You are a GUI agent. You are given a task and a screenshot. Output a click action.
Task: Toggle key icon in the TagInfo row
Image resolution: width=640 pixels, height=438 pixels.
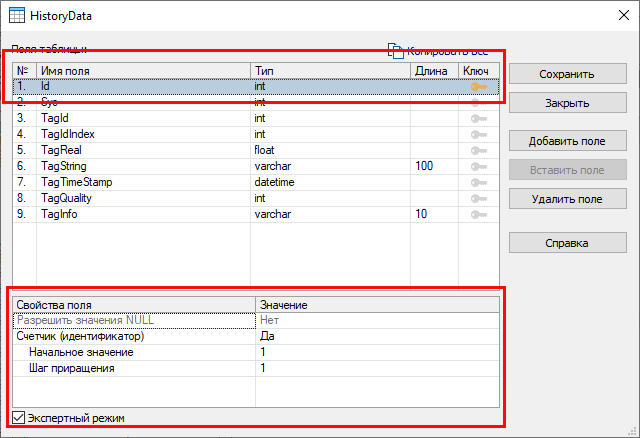click(478, 214)
